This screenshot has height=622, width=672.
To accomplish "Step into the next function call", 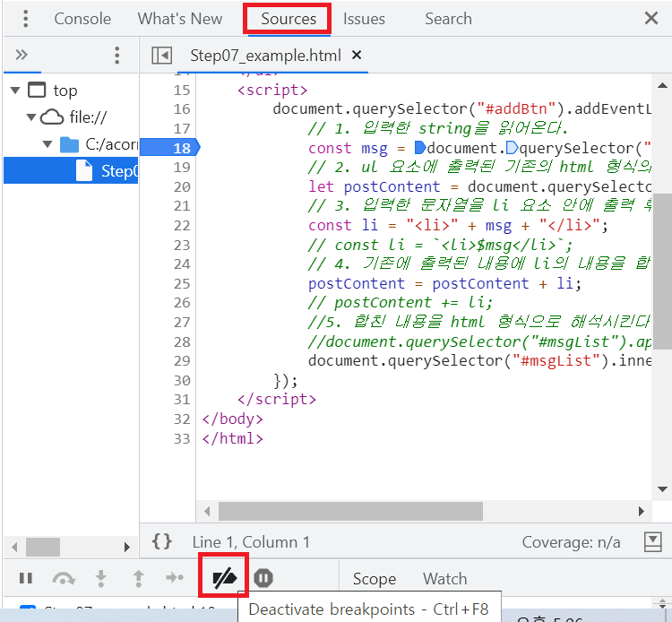I will 100,578.
